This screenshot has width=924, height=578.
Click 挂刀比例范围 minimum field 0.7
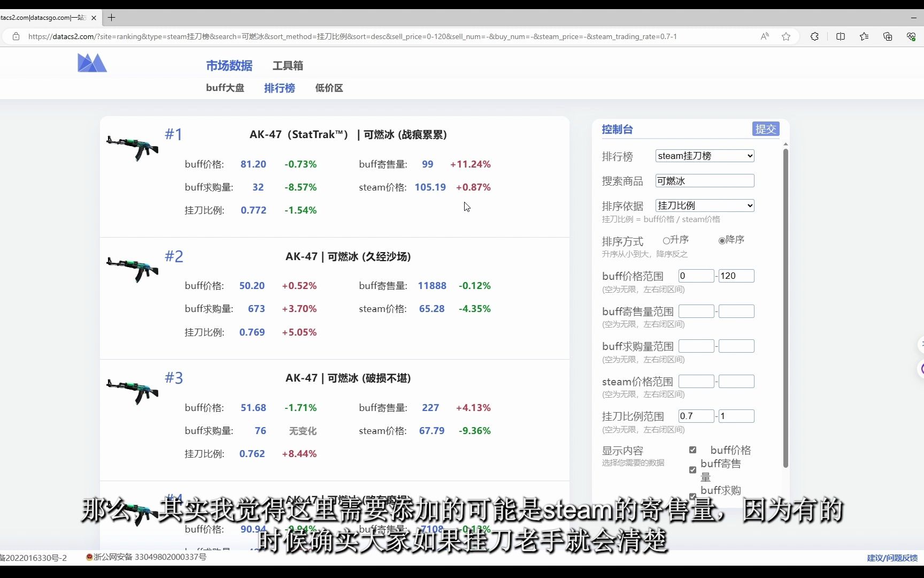pyautogui.click(x=696, y=416)
